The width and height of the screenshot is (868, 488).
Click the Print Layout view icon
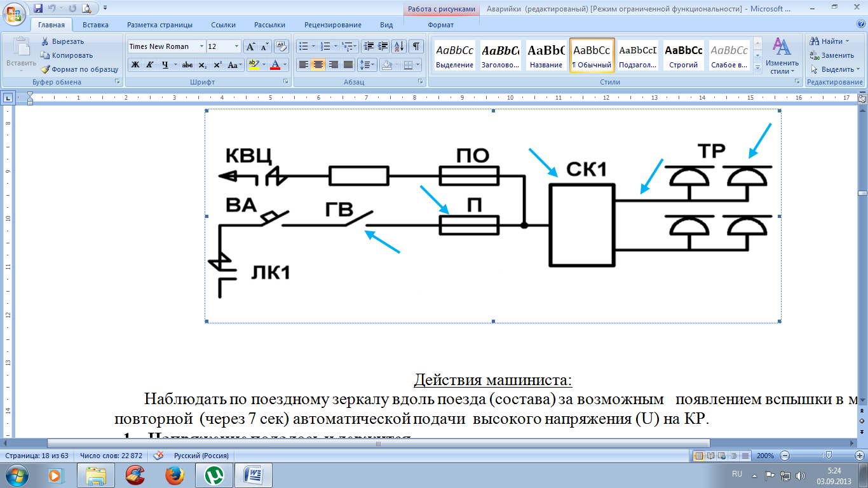click(x=699, y=456)
